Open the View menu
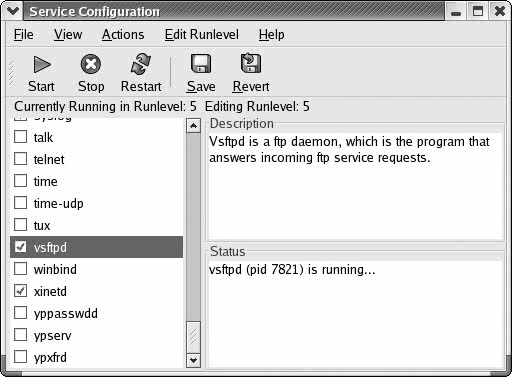The image size is (512, 377). tap(68, 35)
